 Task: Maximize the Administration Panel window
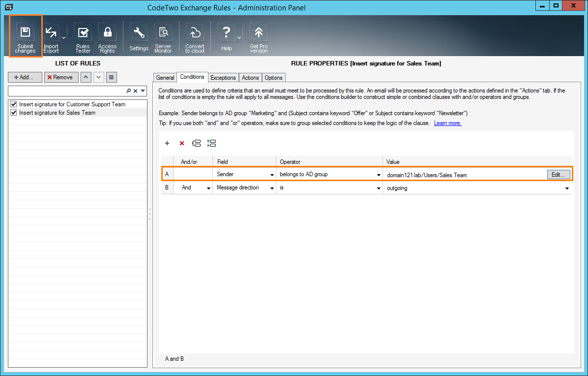click(x=556, y=6)
